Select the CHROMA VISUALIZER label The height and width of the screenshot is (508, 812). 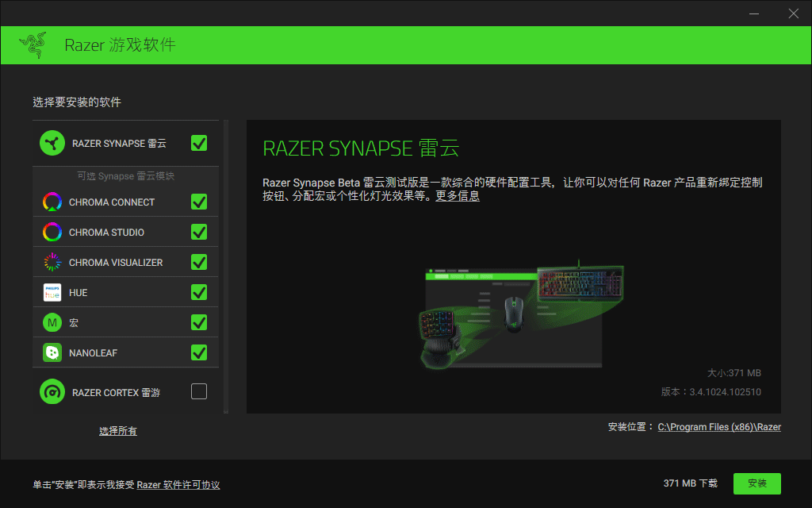116,263
